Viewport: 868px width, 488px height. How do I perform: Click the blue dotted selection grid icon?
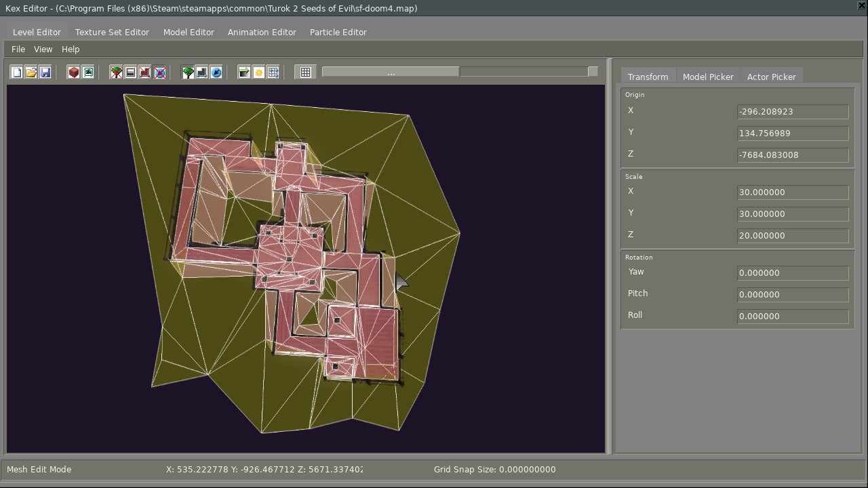pyautogui.click(x=273, y=72)
